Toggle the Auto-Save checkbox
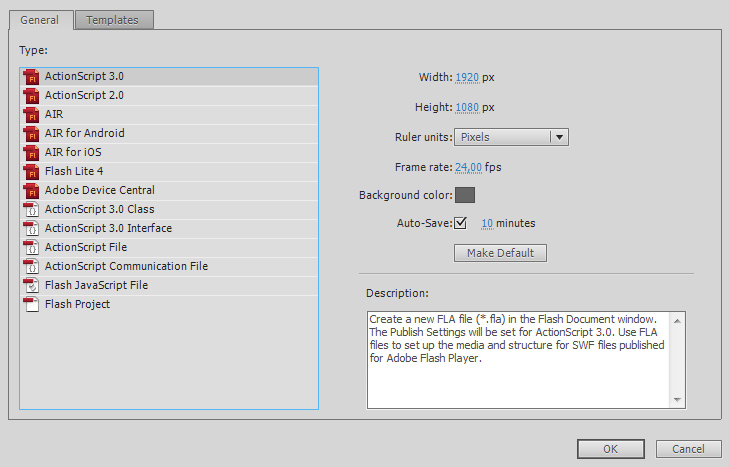Screen dimensions: 729x467 tap(461, 223)
